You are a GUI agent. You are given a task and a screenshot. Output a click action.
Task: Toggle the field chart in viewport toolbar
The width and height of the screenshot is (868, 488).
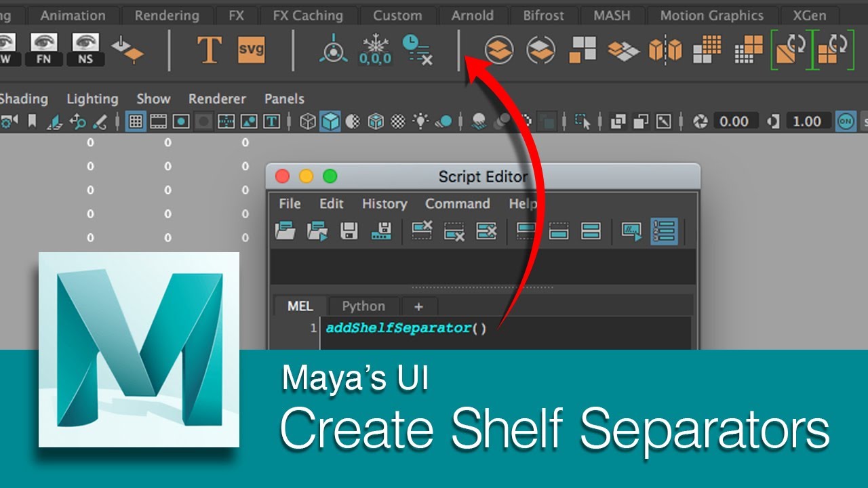click(226, 121)
